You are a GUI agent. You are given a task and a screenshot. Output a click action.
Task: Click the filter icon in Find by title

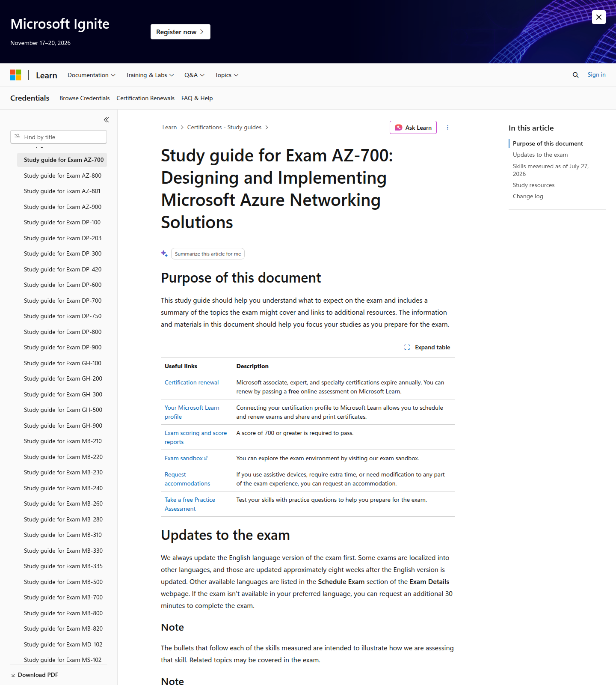[x=18, y=137]
